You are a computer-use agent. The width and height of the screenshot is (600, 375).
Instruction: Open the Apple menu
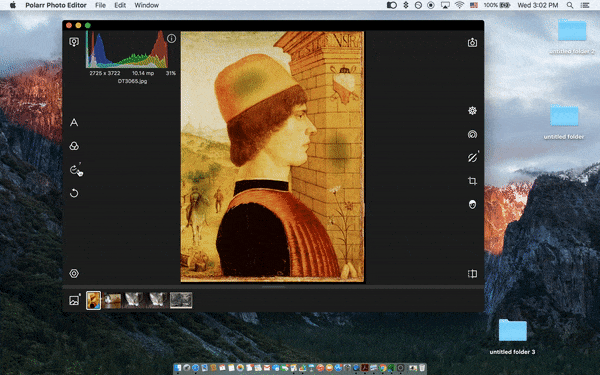click(x=13, y=5)
